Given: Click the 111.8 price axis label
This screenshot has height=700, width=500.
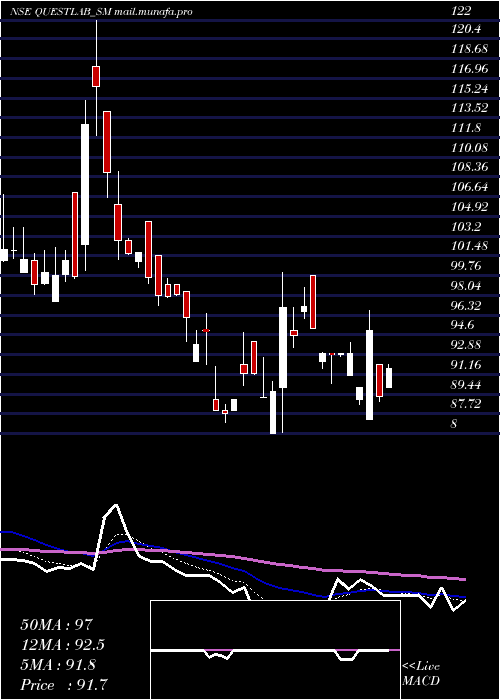Looking at the screenshot, I should click(x=466, y=128).
